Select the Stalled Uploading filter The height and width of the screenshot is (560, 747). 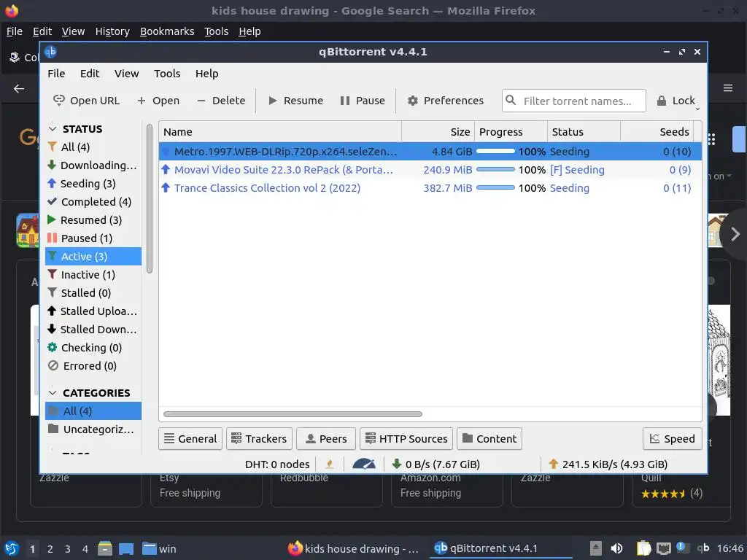[x=93, y=311]
